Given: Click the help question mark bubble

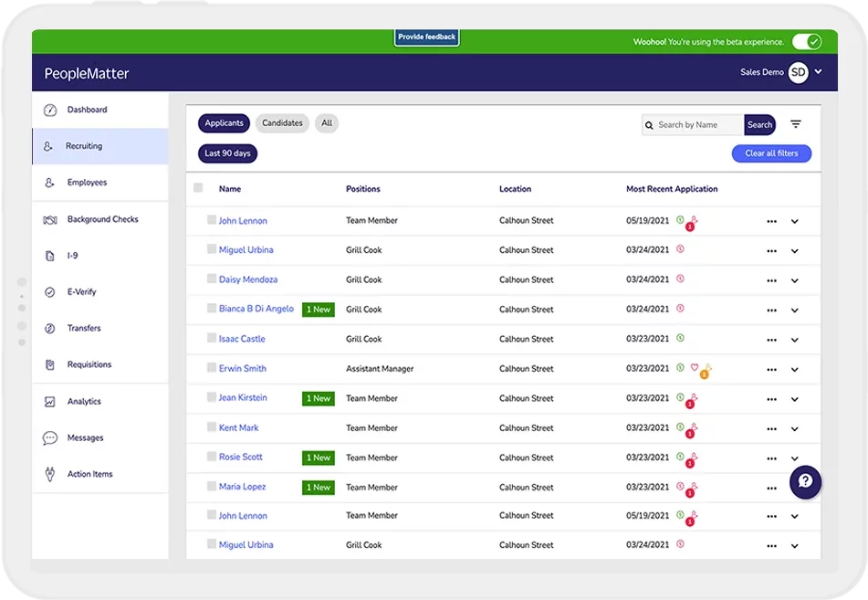Looking at the screenshot, I should (x=805, y=482).
